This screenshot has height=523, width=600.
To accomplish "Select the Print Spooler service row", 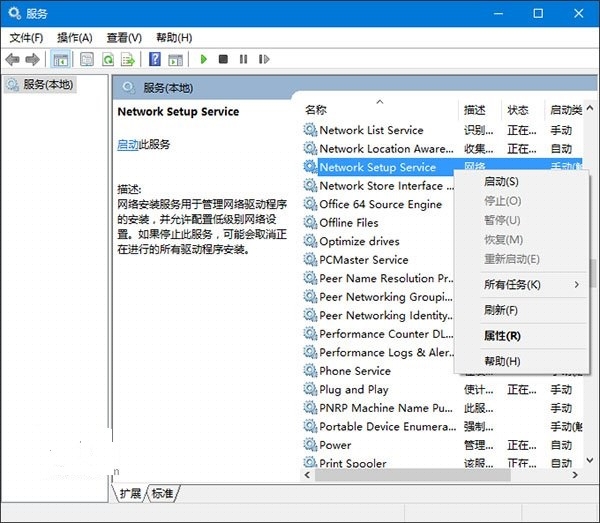I will 353,463.
